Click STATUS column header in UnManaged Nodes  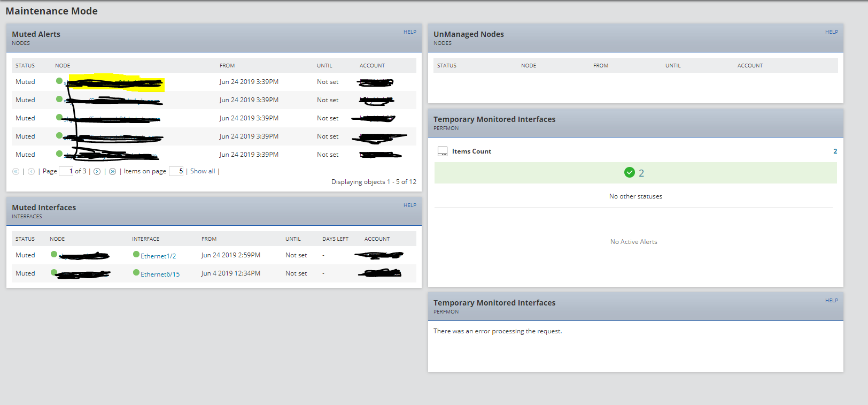point(447,66)
